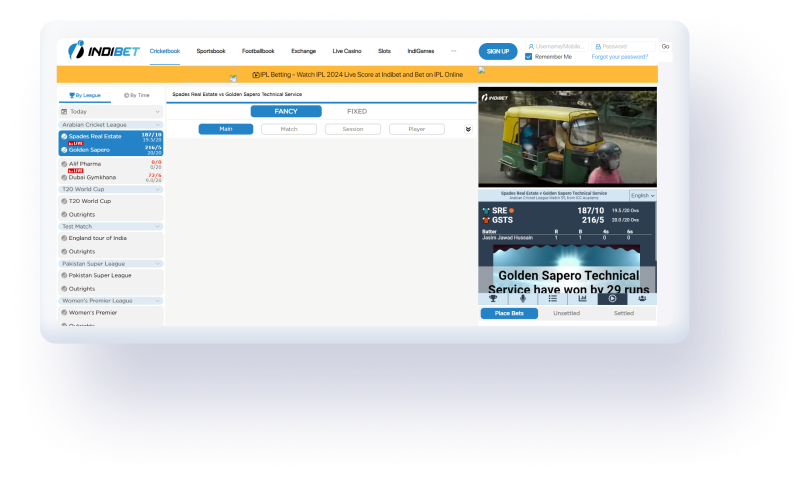Screen dimensions: 810x484
Task: Collapse the Test Match group
Action: click(111, 226)
